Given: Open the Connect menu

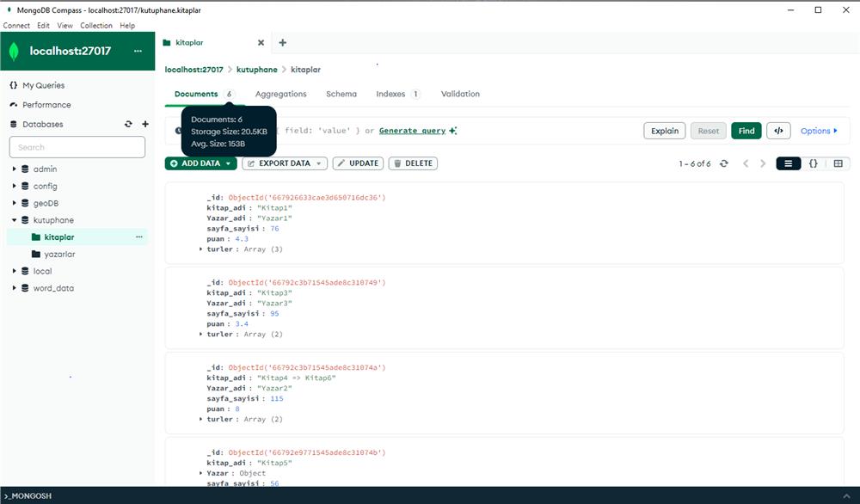Looking at the screenshot, I should 16,25.
